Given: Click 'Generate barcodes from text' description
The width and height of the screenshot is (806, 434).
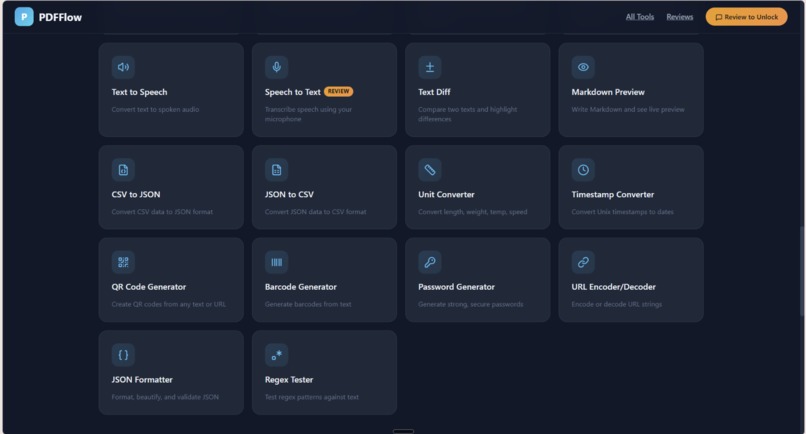Looking at the screenshot, I should (x=308, y=304).
